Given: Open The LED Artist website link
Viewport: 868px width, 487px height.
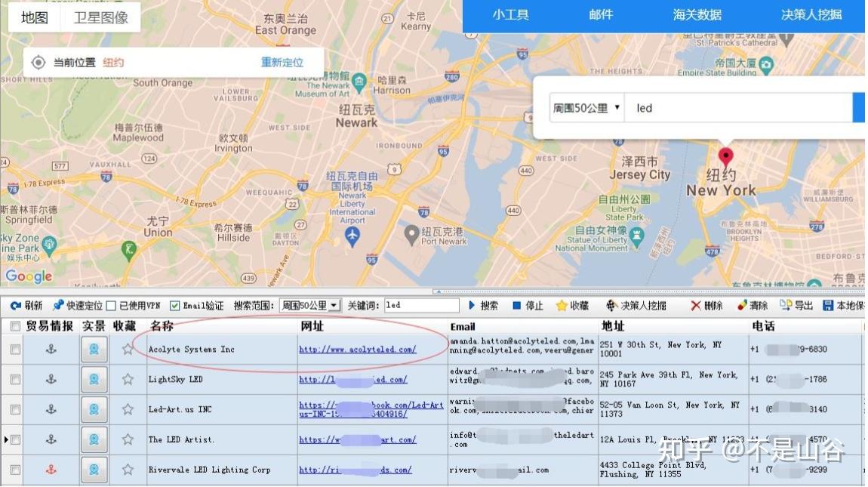Looking at the screenshot, I should 358,440.
